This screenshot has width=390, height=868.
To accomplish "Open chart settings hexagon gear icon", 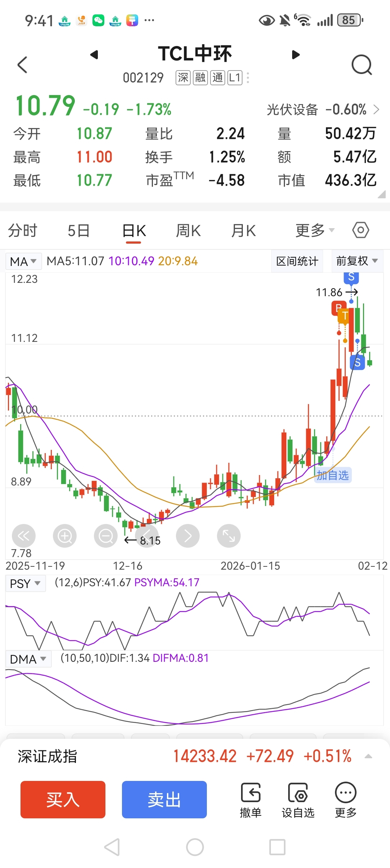I will click(x=361, y=230).
